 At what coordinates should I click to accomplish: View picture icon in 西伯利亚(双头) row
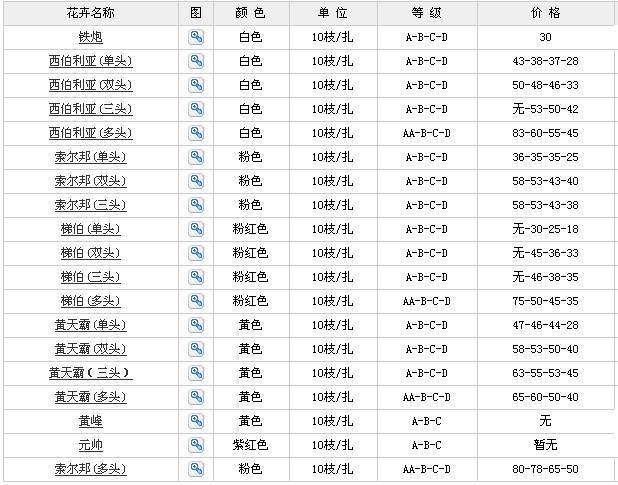coord(196,85)
